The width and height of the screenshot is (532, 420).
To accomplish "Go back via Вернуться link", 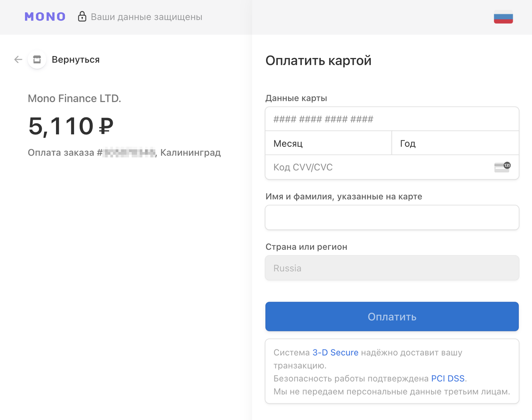I will coord(76,59).
